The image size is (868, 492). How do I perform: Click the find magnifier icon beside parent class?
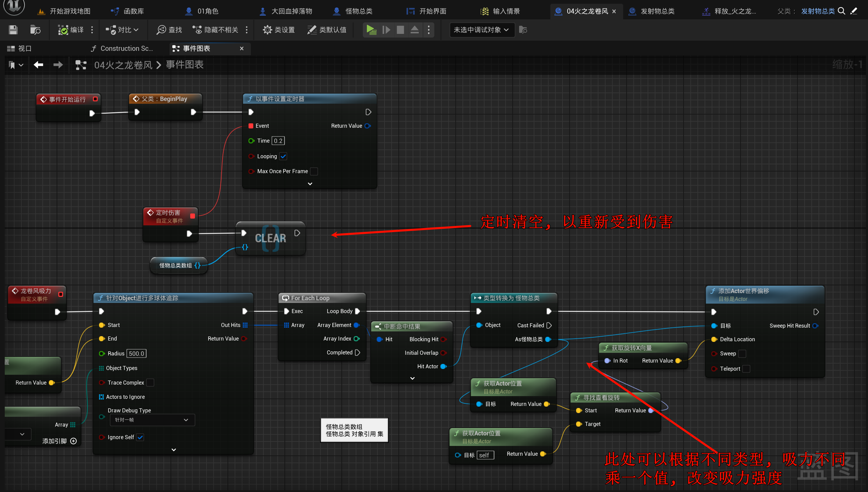coord(841,11)
